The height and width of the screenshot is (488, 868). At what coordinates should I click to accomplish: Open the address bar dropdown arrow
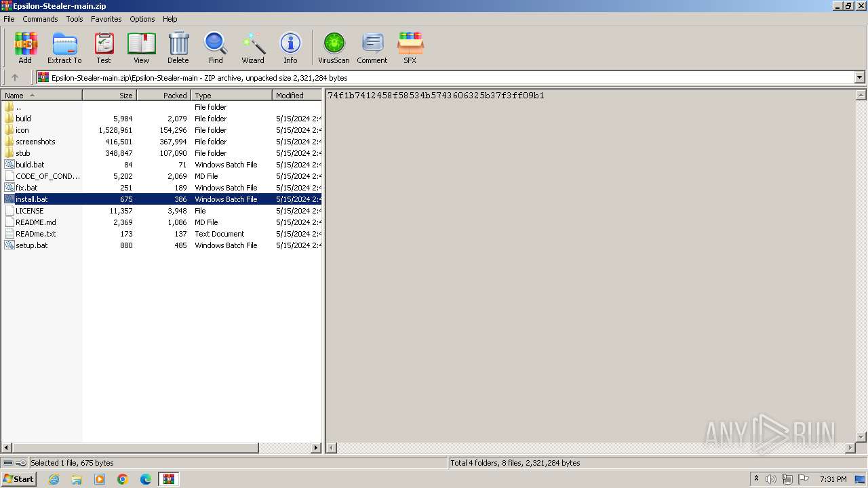click(860, 77)
